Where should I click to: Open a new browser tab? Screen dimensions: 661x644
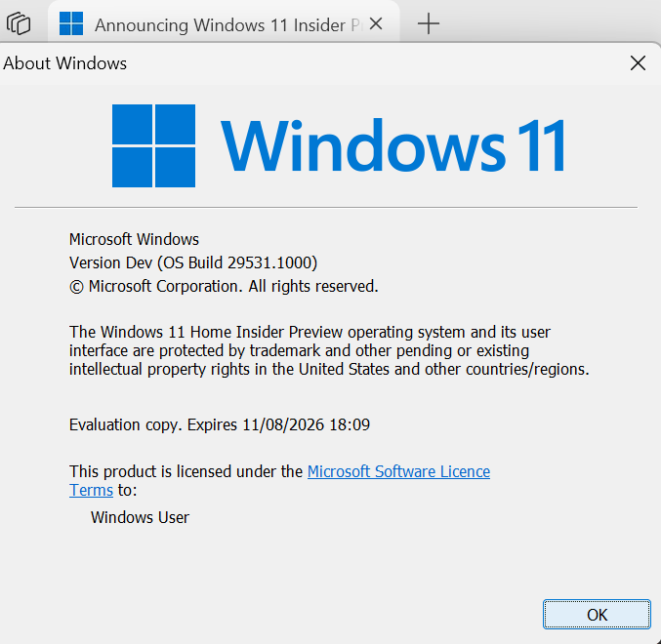coord(429,23)
